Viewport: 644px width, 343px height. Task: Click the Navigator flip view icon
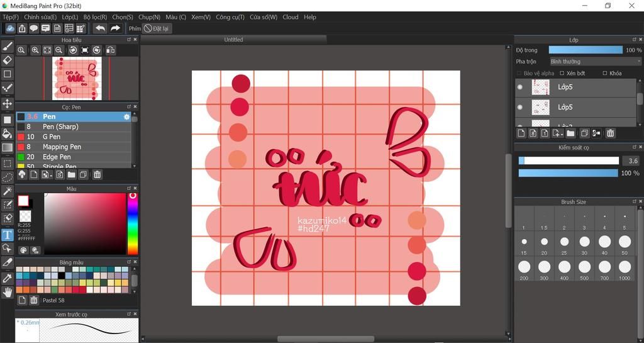click(110, 50)
